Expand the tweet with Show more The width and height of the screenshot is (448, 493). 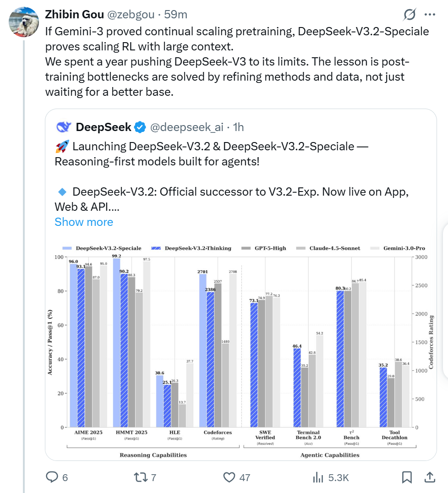pyautogui.click(x=84, y=222)
